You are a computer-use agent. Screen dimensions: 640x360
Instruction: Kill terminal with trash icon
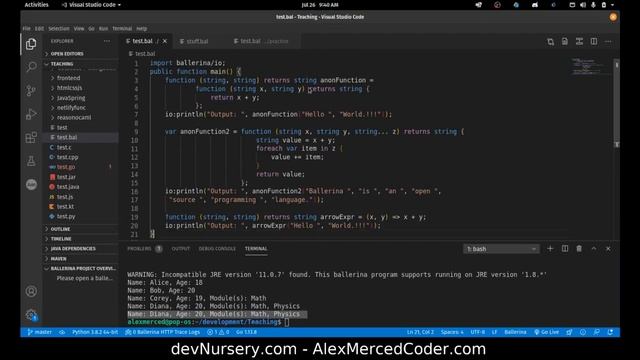(579, 249)
